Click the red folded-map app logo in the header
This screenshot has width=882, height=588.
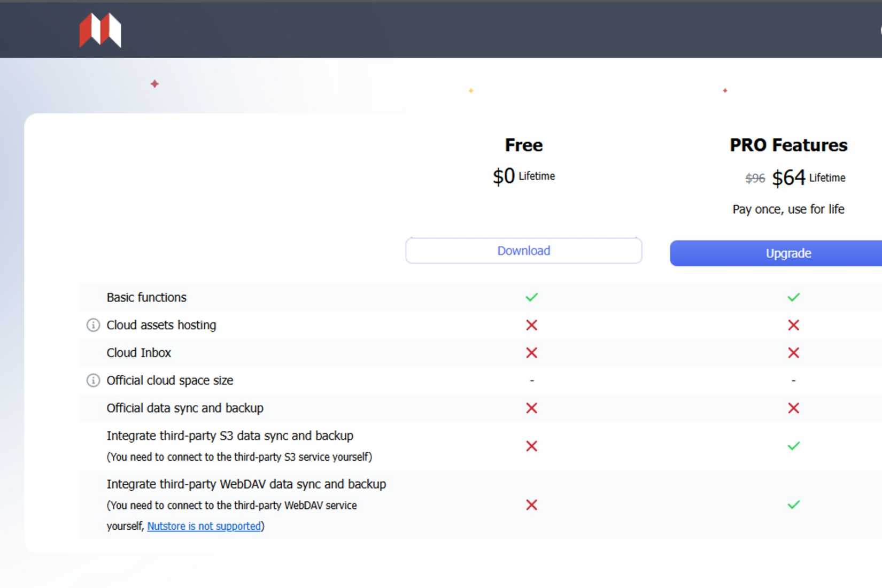99,30
